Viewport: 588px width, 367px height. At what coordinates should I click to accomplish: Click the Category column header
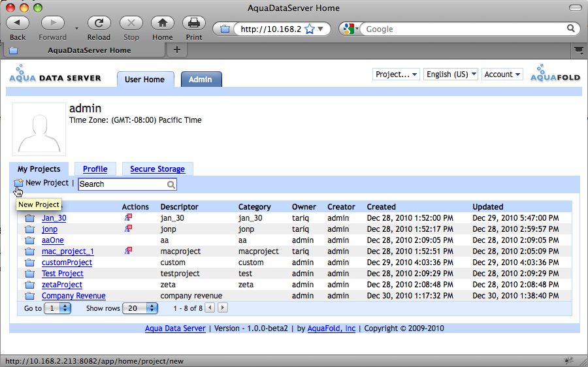pos(254,207)
